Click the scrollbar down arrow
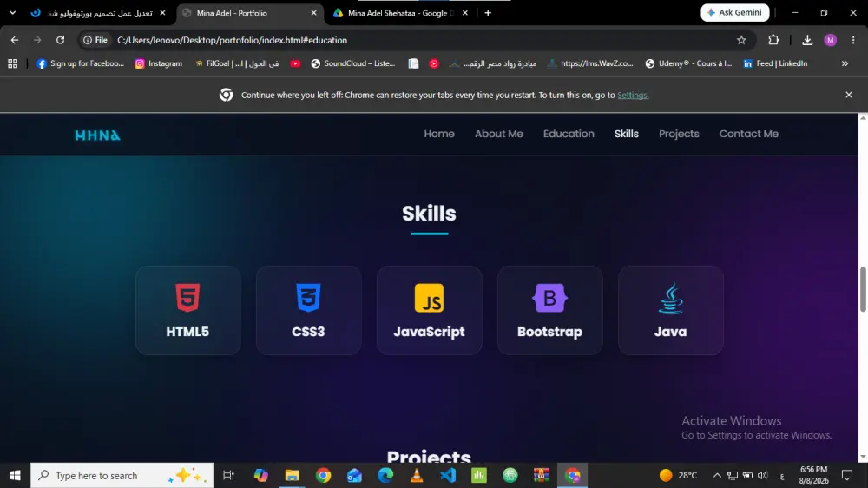This screenshot has width=868, height=488. point(863,457)
